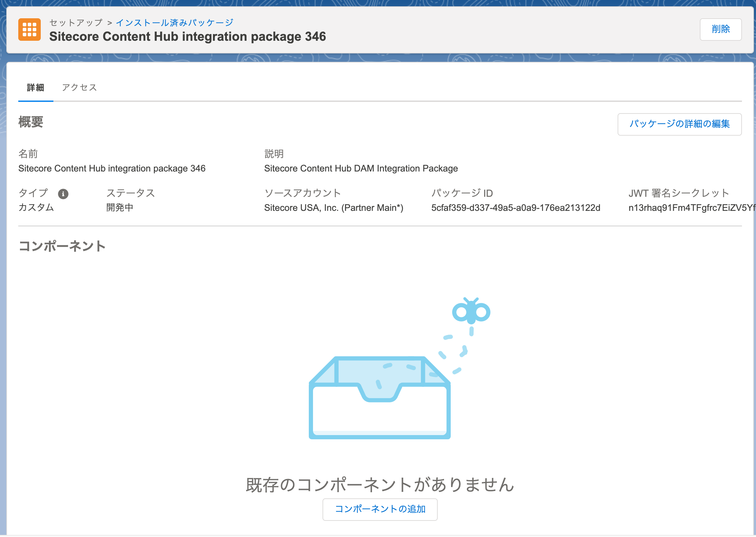Click the 説明 field label

pyautogui.click(x=274, y=154)
